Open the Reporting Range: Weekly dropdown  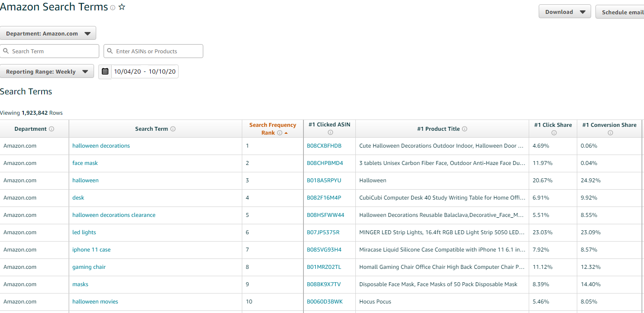[x=47, y=71]
